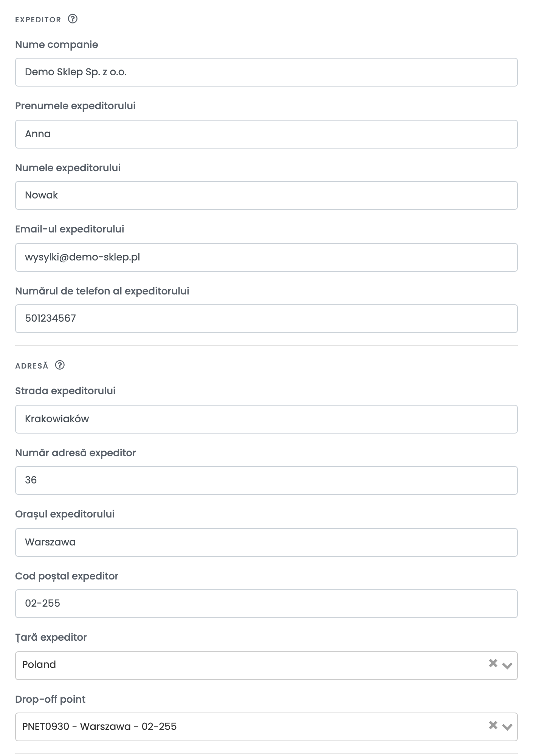Clear the PNET0930 drop-off point selection
Viewport: 533px width, 756px height.
pos(493,725)
